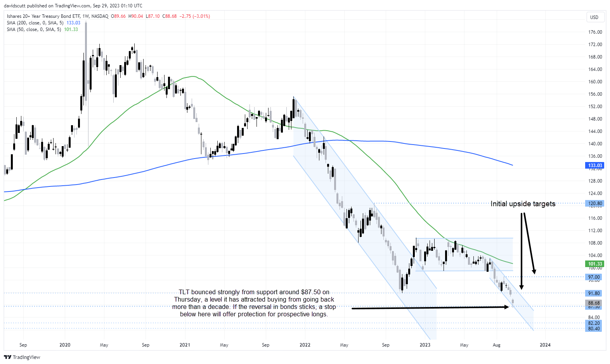Click the 2022 label on time axis

(x=305, y=345)
